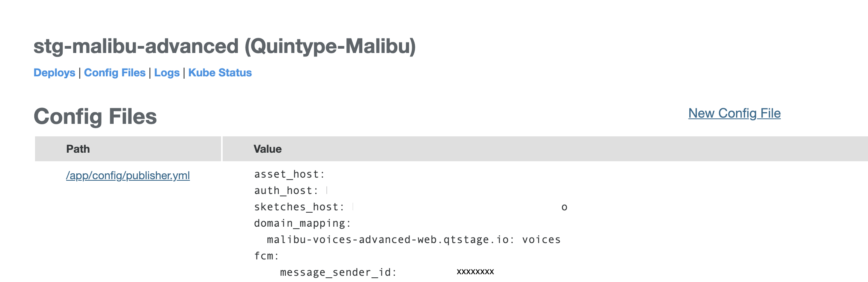868x282 pixels.
Task: Open the Logs link
Action: [x=167, y=73]
